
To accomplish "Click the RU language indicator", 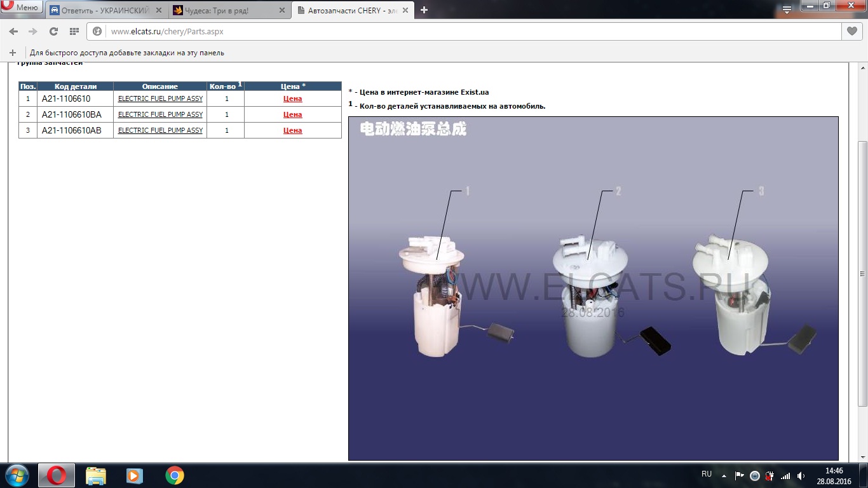I will 707,474.
